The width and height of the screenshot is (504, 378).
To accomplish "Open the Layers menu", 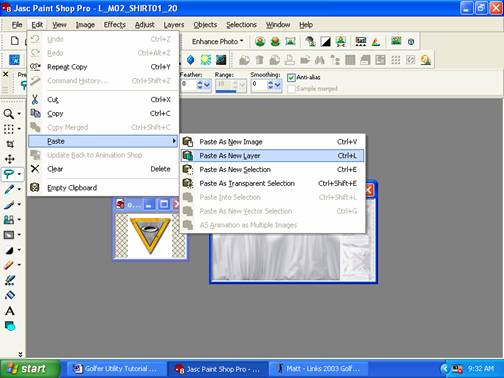I will click(174, 25).
